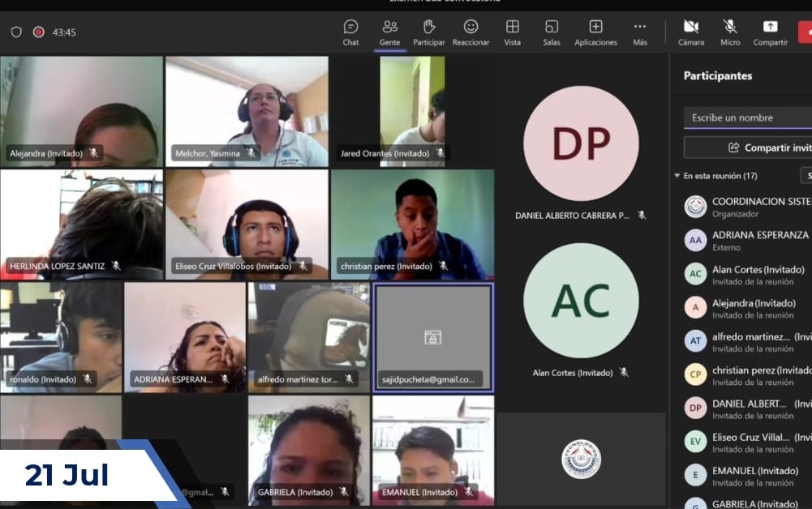Select DANIEL ALBERT... in participants list
Screen dimensions: 812x509
point(747,408)
